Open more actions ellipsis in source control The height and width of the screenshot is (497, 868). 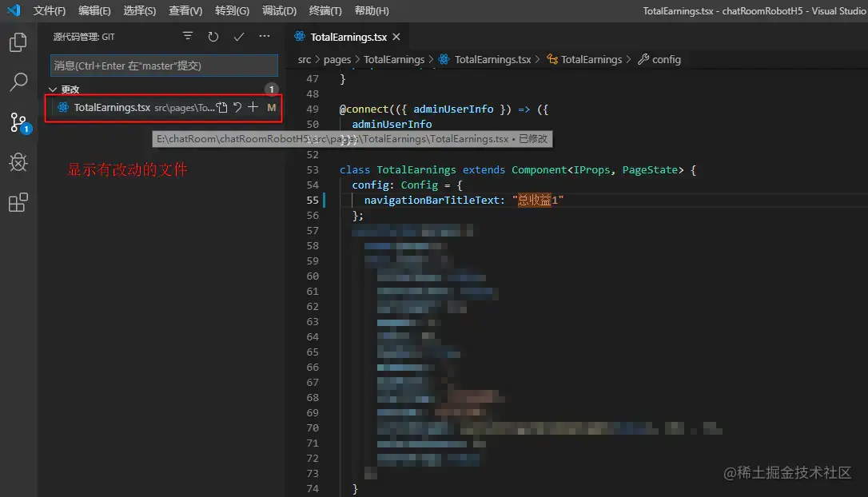tap(265, 37)
